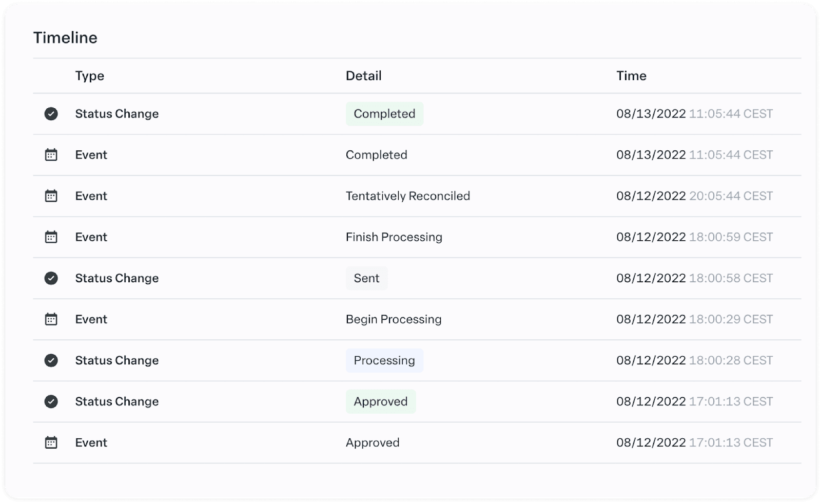Select the green Completed status badge
The width and height of the screenshot is (821, 504).
point(384,114)
